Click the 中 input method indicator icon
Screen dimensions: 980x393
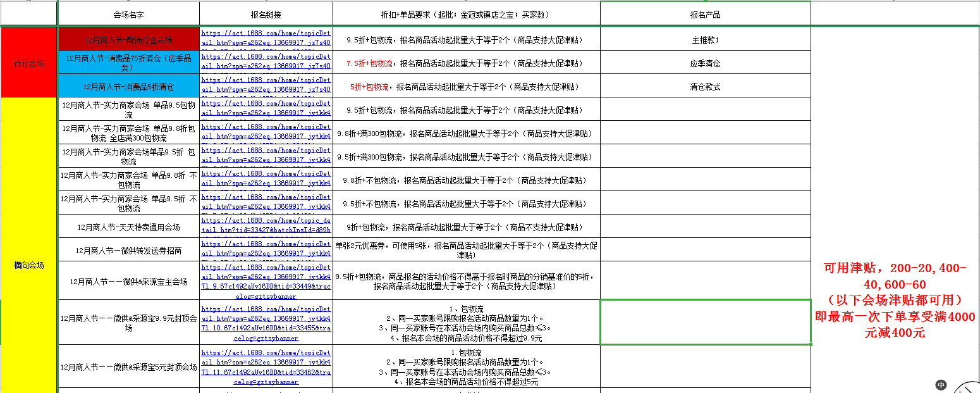click(941, 385)
